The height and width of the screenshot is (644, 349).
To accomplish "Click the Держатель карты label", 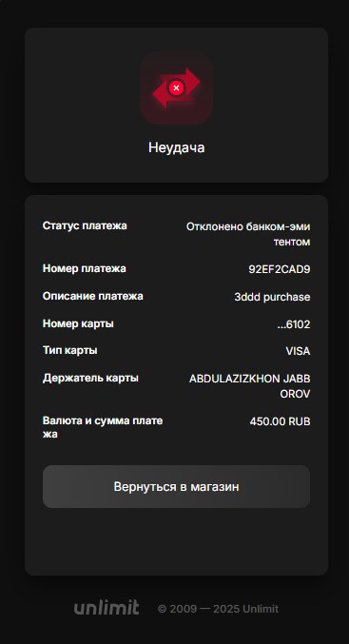I will tap(90, 378).
